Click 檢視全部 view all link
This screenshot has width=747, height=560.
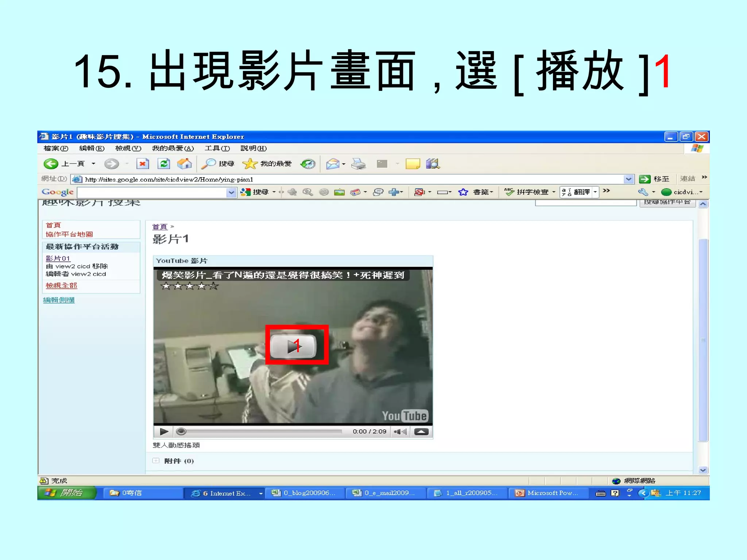click(61, 285)
